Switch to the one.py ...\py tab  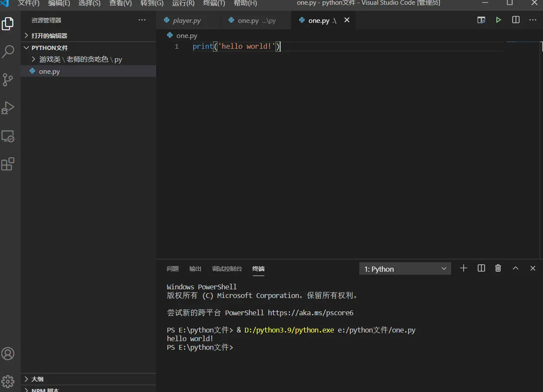click(256, 20)
